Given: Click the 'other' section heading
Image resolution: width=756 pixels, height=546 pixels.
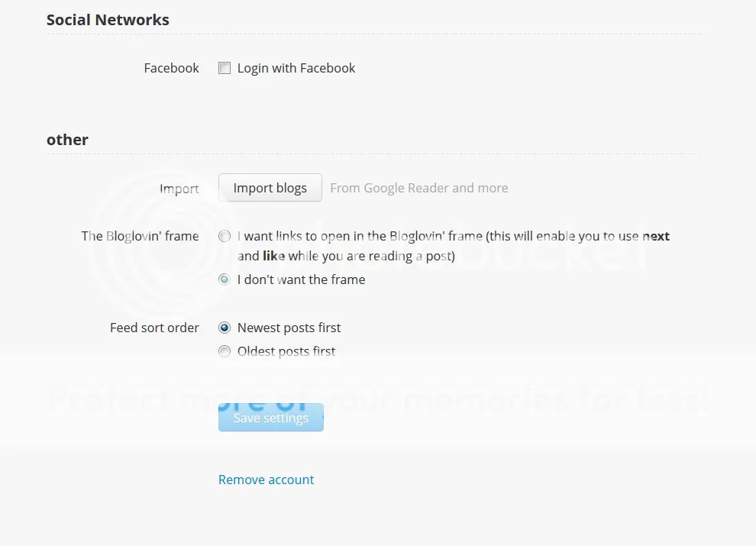Looking at the screenshot, I should [67, 140].
